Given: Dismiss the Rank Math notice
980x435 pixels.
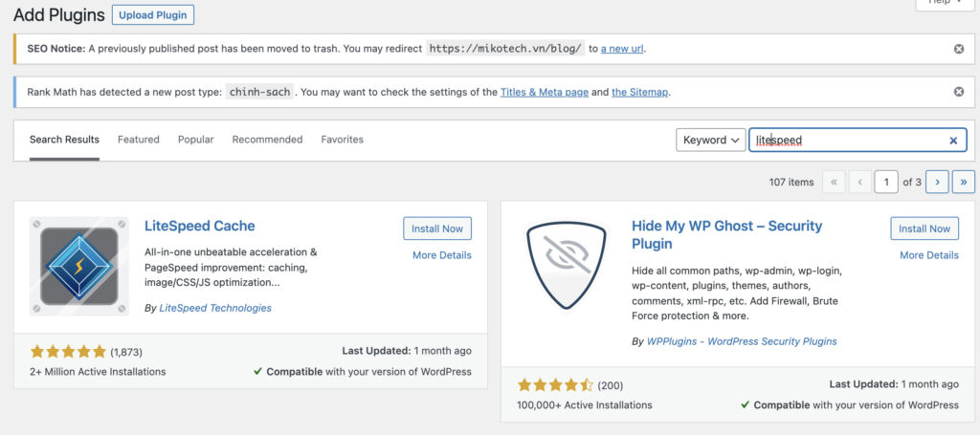Looking at the screenshot, I should (959, 92).
